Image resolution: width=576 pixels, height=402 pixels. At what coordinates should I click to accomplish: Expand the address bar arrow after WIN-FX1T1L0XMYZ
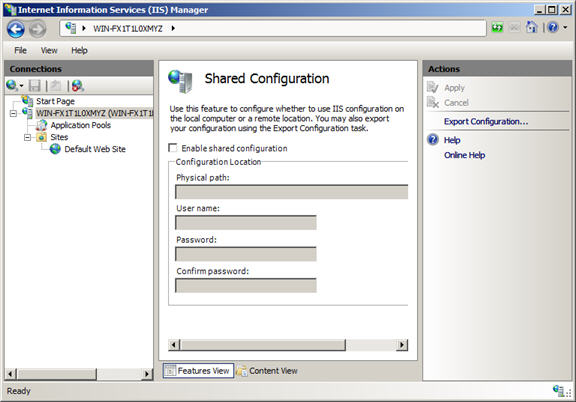[x=173, y=28]
